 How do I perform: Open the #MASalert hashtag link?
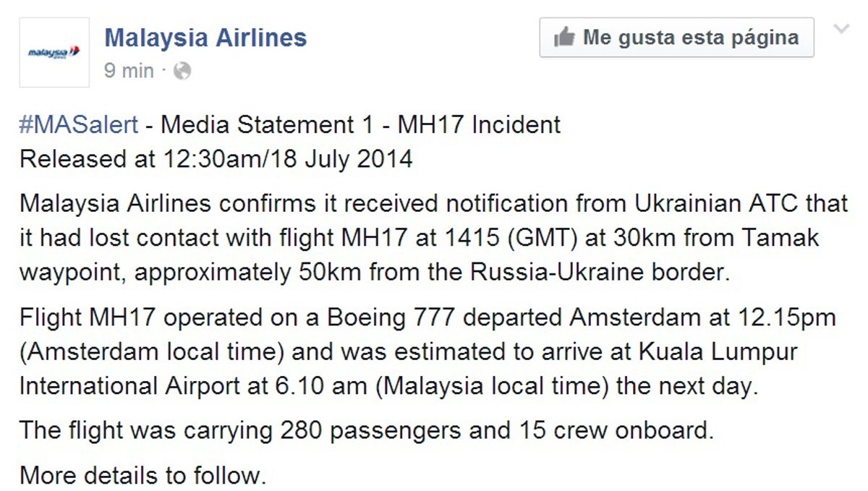click(x=79, y=124)
